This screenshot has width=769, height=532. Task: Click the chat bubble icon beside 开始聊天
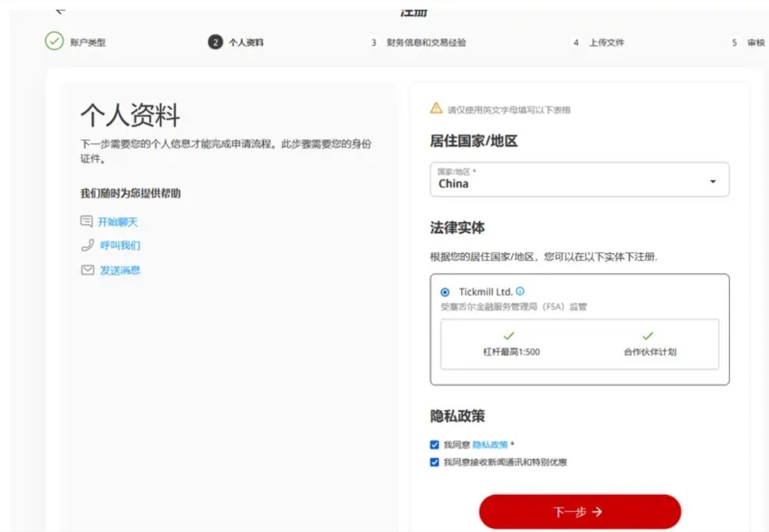click(x=86, y=221)
